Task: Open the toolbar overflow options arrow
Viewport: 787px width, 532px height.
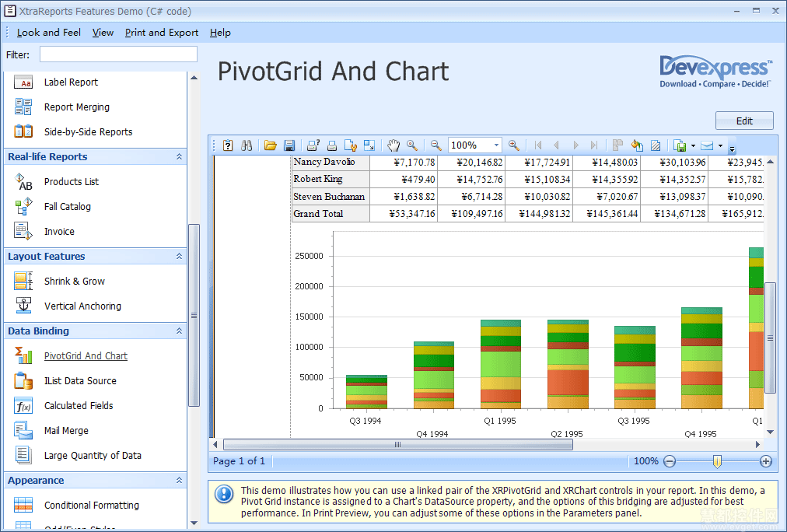Action: click(x=733, y=148)
